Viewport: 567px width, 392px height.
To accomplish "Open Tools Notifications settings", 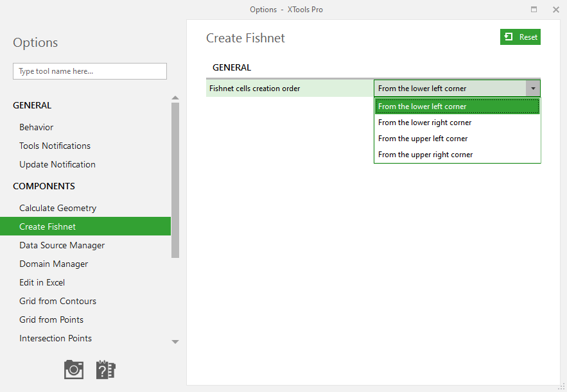I will (x=55, y=146).
